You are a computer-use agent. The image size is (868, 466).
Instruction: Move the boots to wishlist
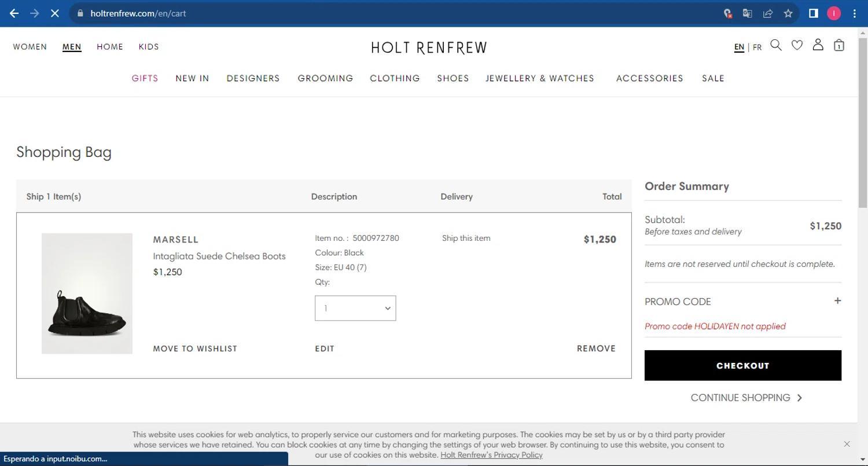point(195,348)
